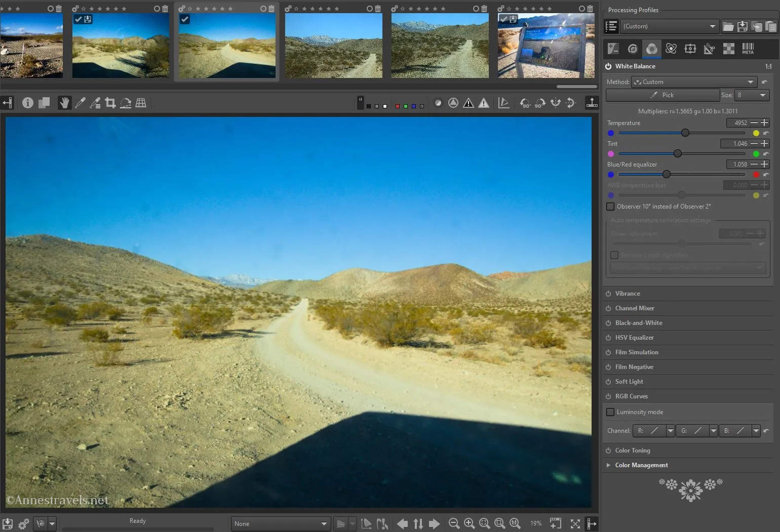780x532 pixels.
Task: Zoom the preview to 1:1
Action: (515, 523)
